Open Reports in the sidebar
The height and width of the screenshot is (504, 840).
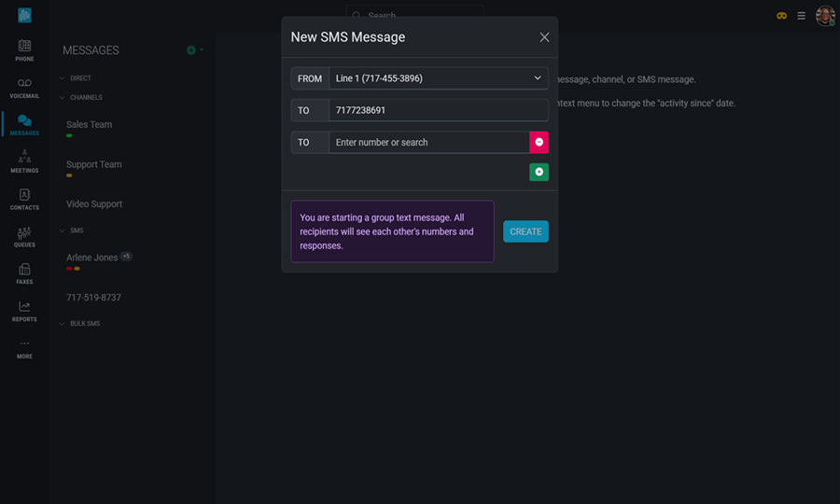(x=24, y=311)
